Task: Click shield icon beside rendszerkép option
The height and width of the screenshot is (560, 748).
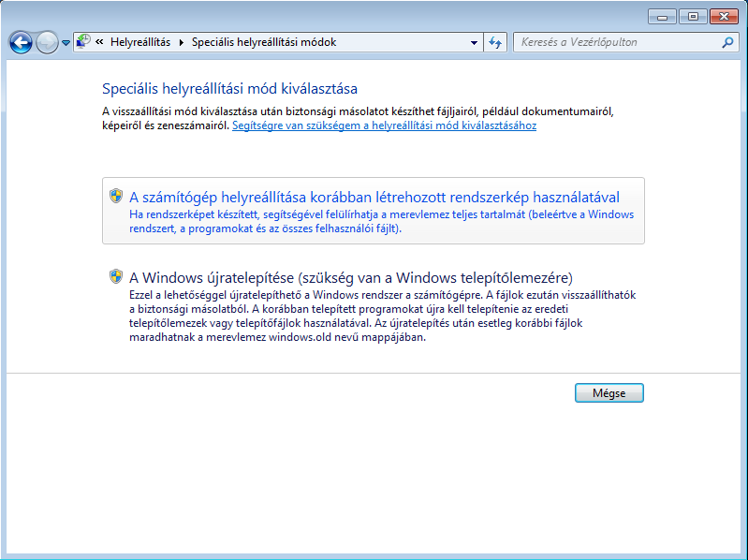Action: (x=116, y=196)
